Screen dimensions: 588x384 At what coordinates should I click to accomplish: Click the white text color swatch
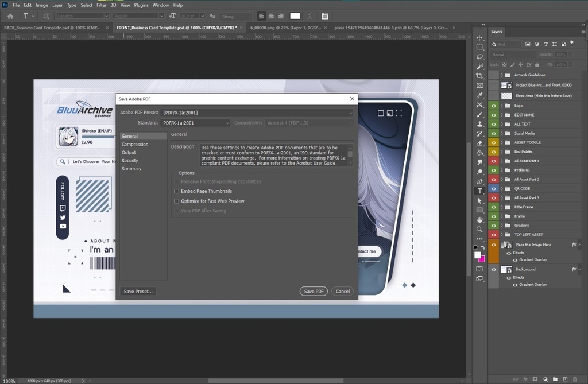click(x=295, y=16)
